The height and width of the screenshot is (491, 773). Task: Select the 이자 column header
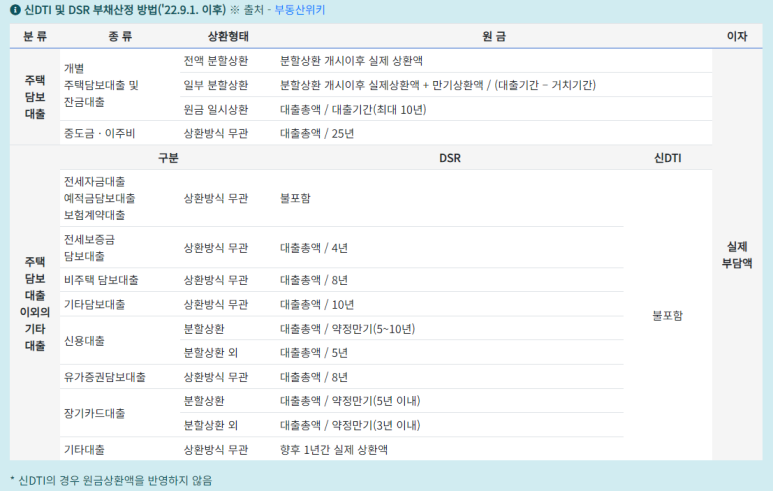coord(737,36)
